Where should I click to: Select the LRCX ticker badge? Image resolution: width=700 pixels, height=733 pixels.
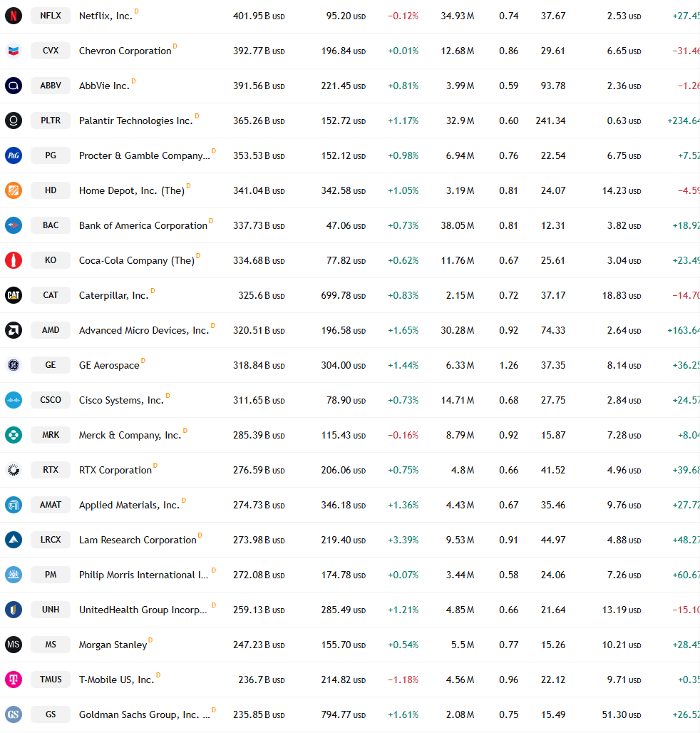tap(51, 540)
